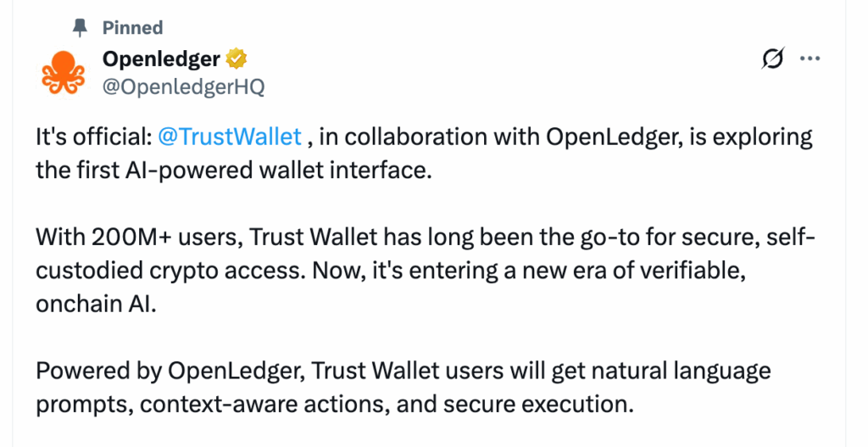This screenshot has width=868, height=447.
Task: Open the @OpenledgerHQ handle
Action: 183,86
